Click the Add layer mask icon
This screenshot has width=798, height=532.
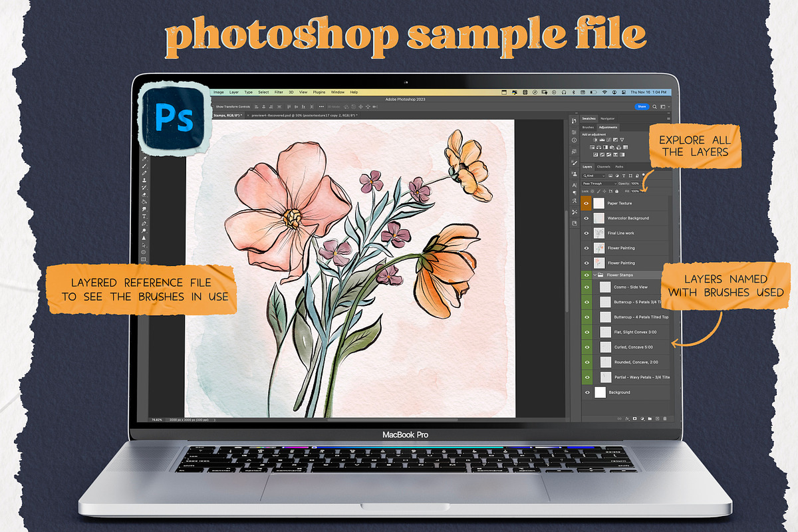point(634,418)
